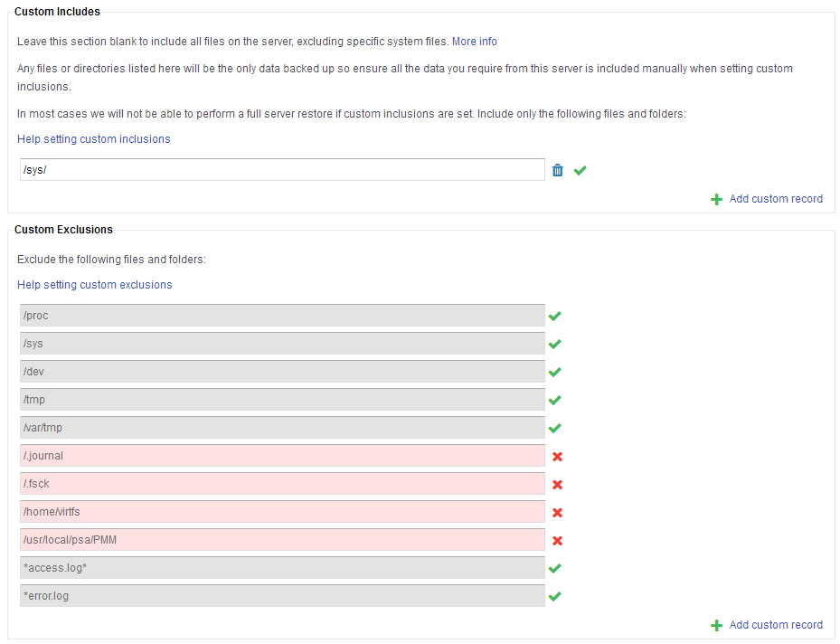Toggle the red X next to /.fsck exclusion
840x644 pixels.
click(557, 485)
